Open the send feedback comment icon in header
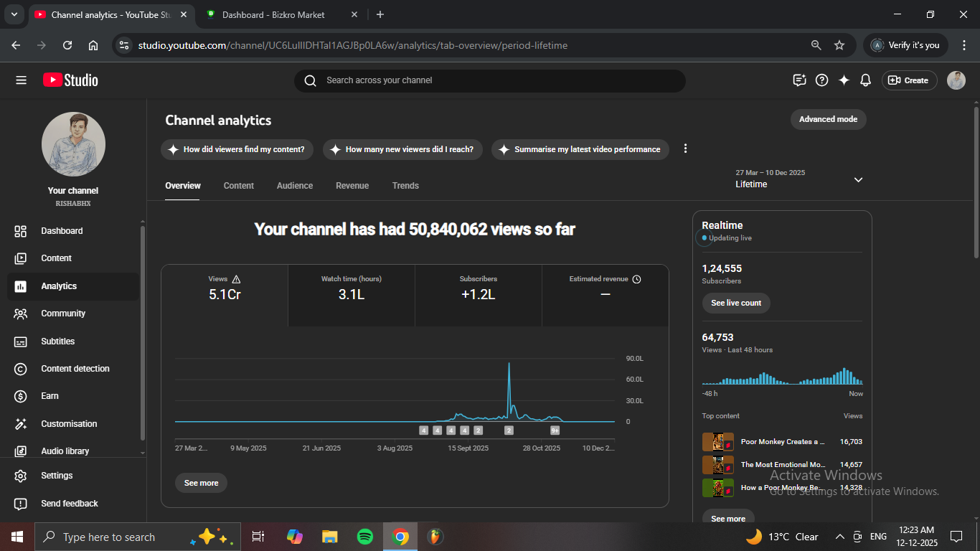Image resolution: width=980 pixels, height=551 pixels. pos(799,80)
